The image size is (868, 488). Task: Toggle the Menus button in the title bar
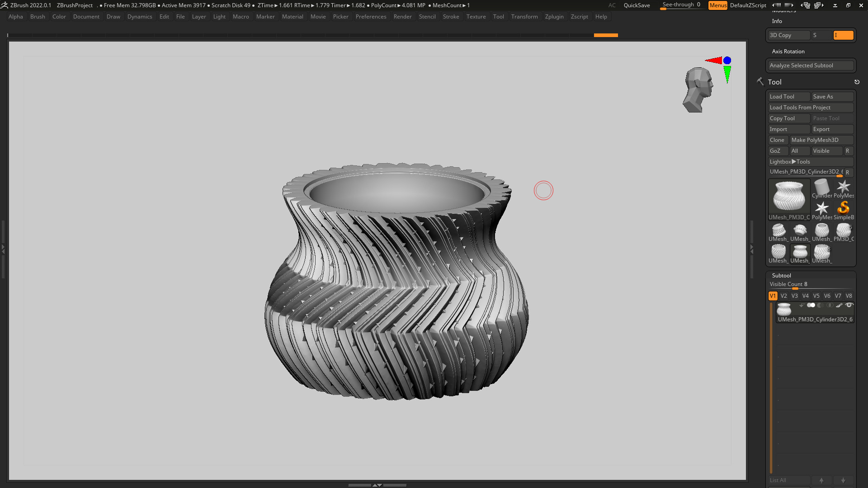pyautogui.click(x=718, y=5)
